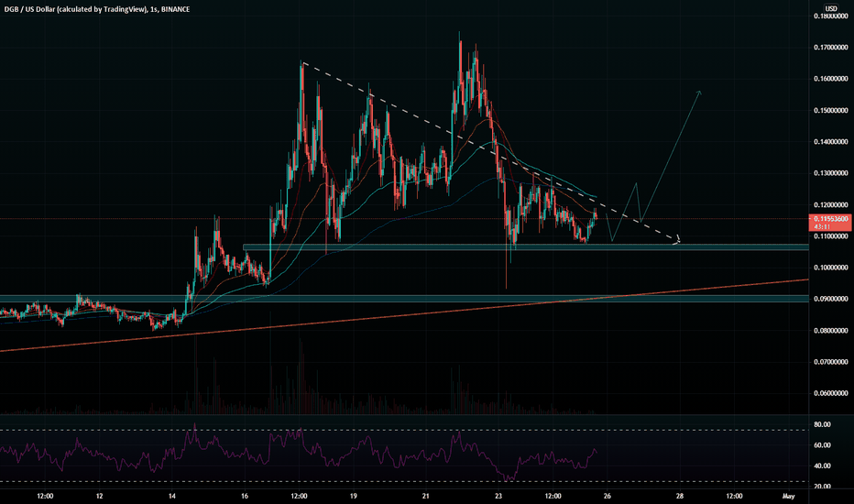The width and height of the screenshot is (854, 504).
Task: Click the 0.14000000 price axis label
Action: click(831, 142)
